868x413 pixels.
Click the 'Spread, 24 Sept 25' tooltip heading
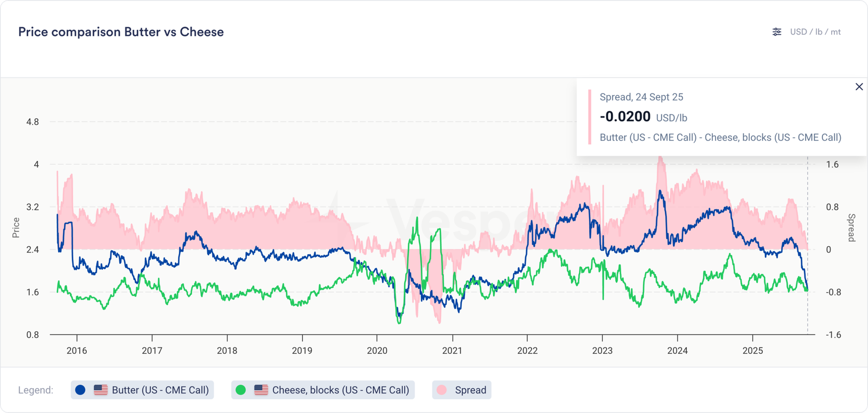[641, 97]
